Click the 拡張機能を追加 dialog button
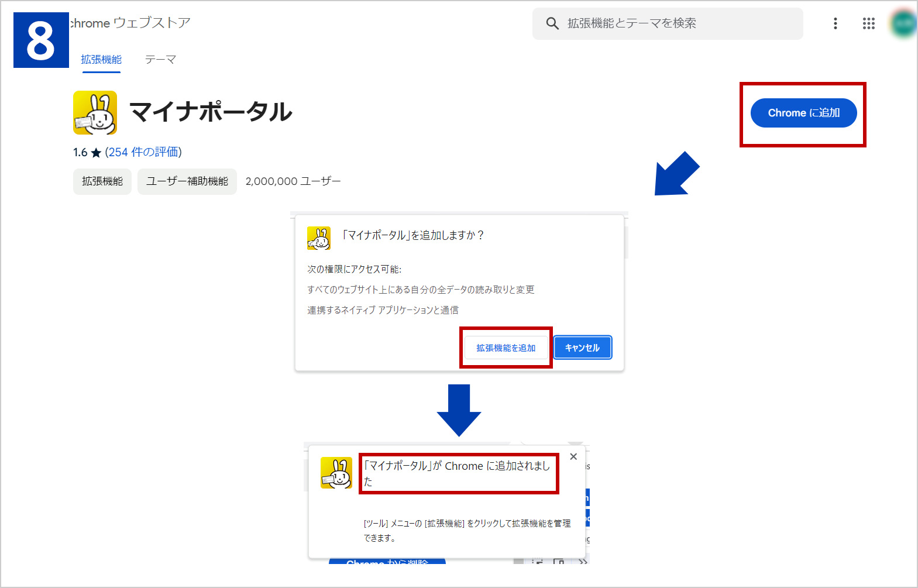The height and width of the screenshot is (588, 918). click(x=506, y=348)
